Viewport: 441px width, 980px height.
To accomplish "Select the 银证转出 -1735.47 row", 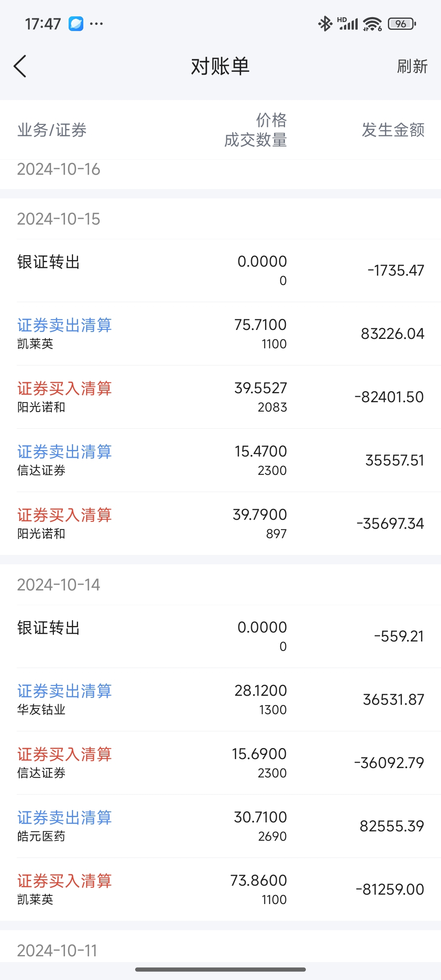I will coord(220,270).
